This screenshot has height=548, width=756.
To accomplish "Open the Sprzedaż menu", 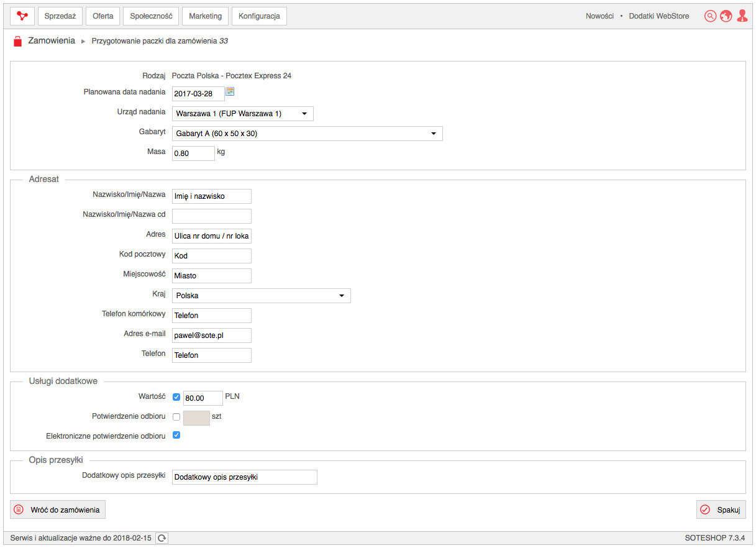I will pyautogui.click(x=60, y=16).
